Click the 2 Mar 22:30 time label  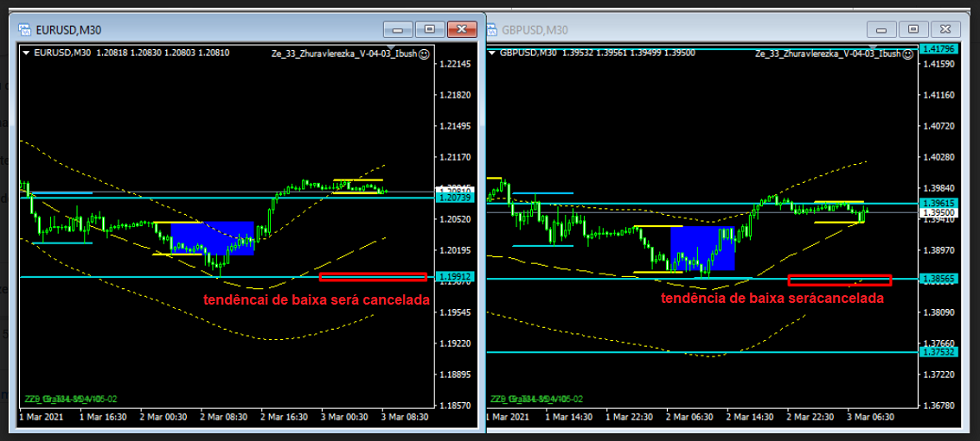click(x=812, y=417)
